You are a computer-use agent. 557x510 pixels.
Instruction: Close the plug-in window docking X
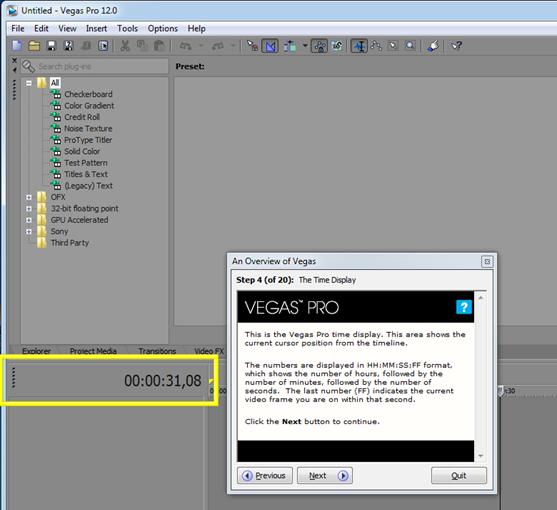click(x=14, y=61)
